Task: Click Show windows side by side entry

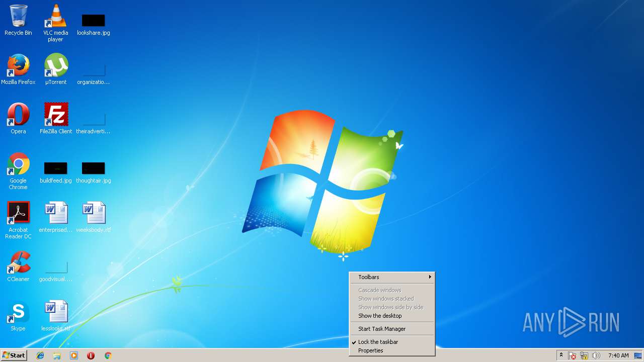Action: [392, 307]
